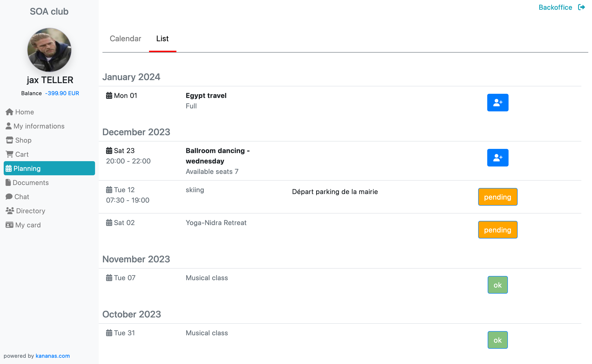Screen dimensions: 592x364
Task: Click ok badge for November Musical class
Action: 498,285
